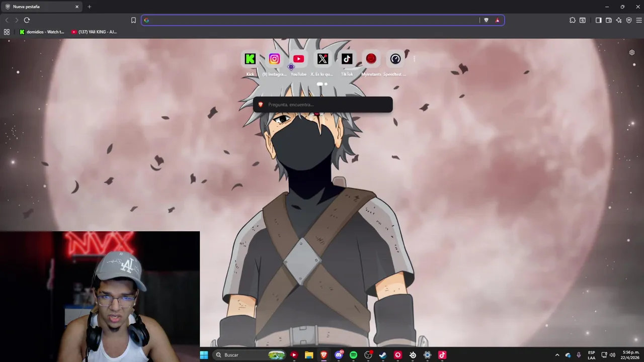This screenshot has width=644, height=362.
Task: Open the top sites three-dot menu
Action: pyautogui.click(x=414, y=59)
